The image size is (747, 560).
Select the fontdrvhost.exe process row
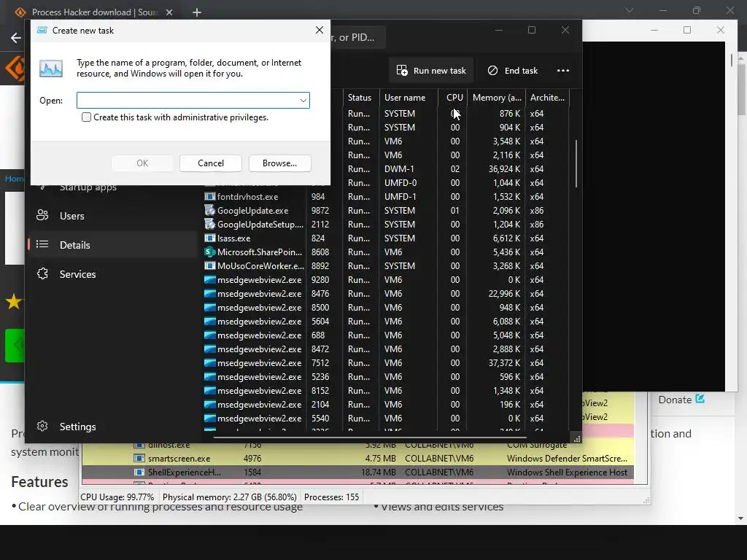click(386, 197)
